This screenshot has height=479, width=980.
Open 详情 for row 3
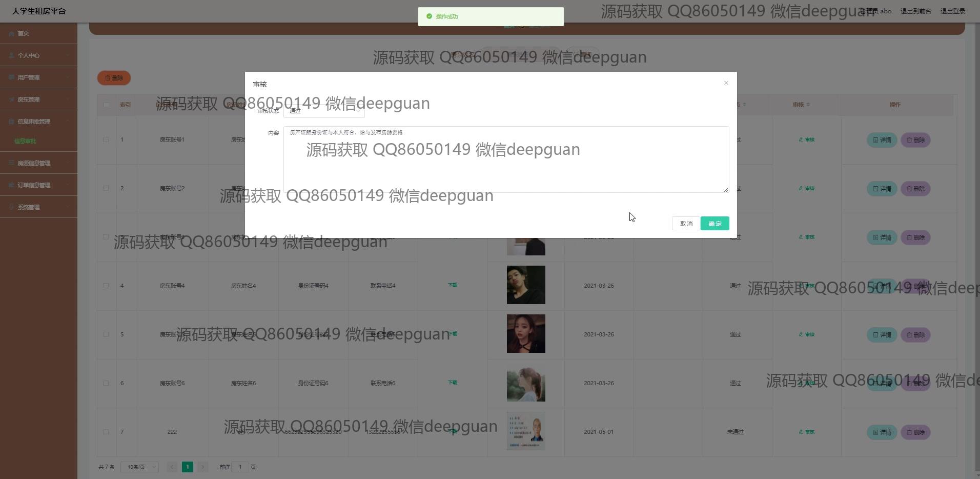click(882, 237)
